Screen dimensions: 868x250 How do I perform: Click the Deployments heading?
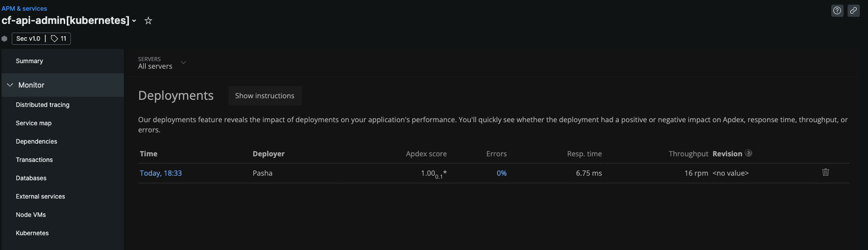pos(176,96)
